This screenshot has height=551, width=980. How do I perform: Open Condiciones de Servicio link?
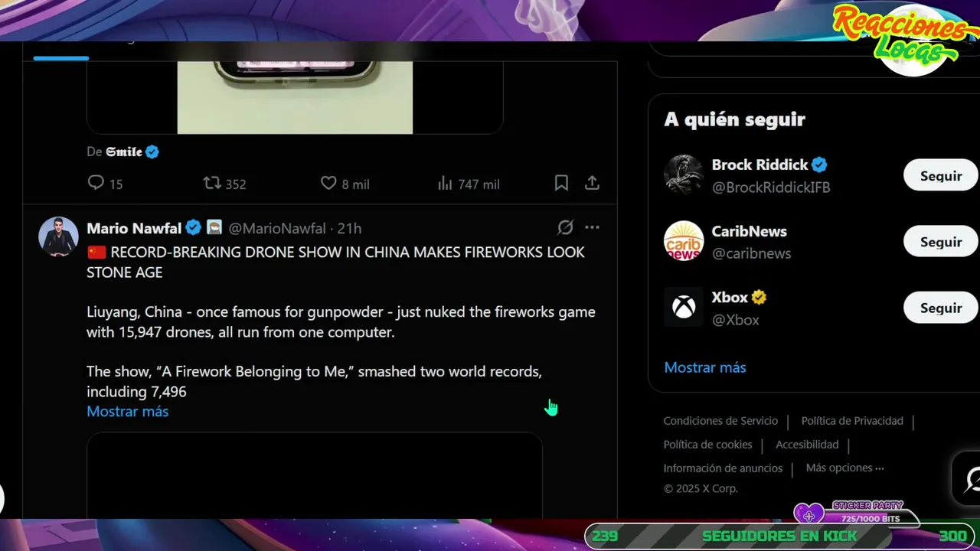(720, 421)
